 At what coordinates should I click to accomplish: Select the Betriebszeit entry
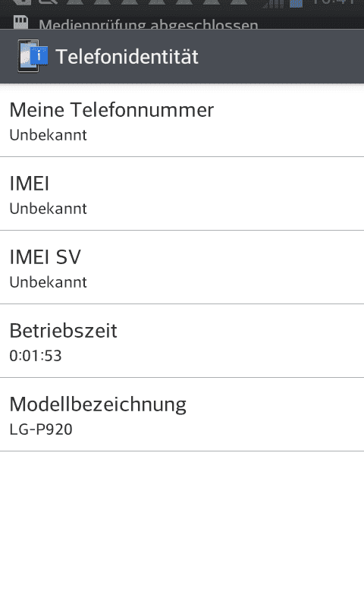(x=182, y=341)
